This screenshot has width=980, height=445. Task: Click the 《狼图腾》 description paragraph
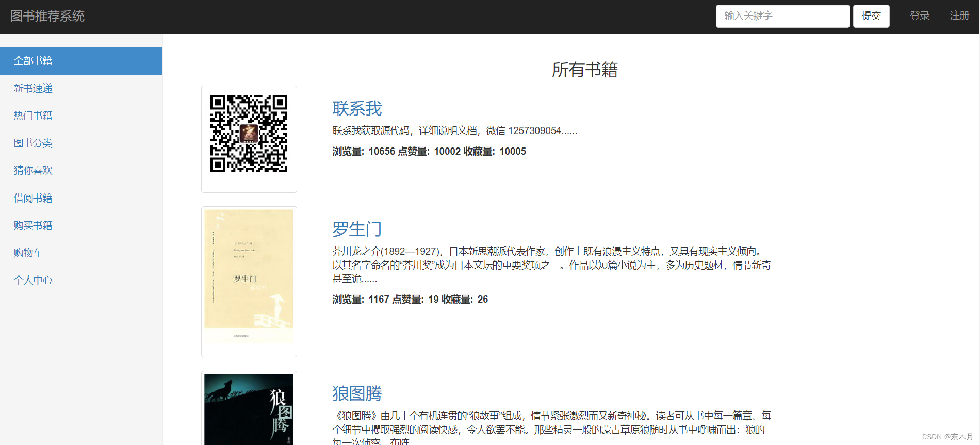pos(552,427)
